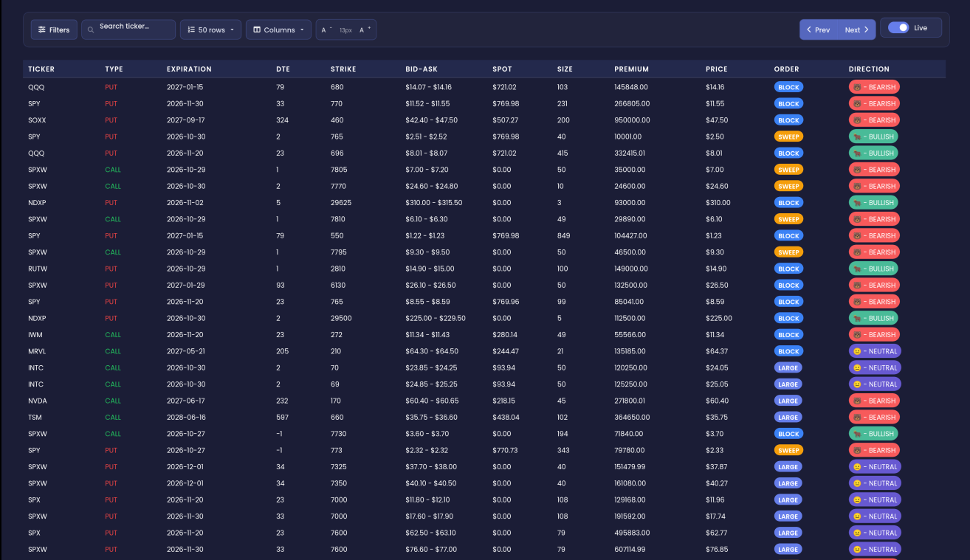Open the 50 rows dropdown
Viewport: 970px width, 560px height.
[210, 30]
